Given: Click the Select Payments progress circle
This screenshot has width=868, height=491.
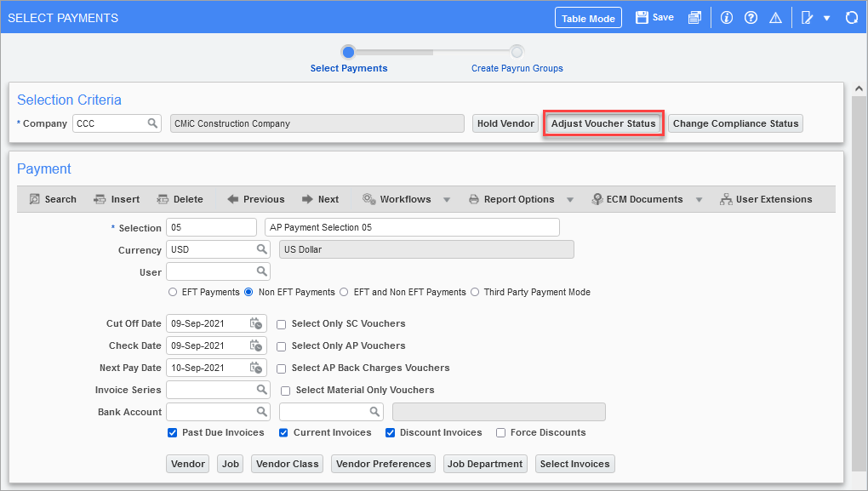Looking at the screenshot, I should 348,52.
